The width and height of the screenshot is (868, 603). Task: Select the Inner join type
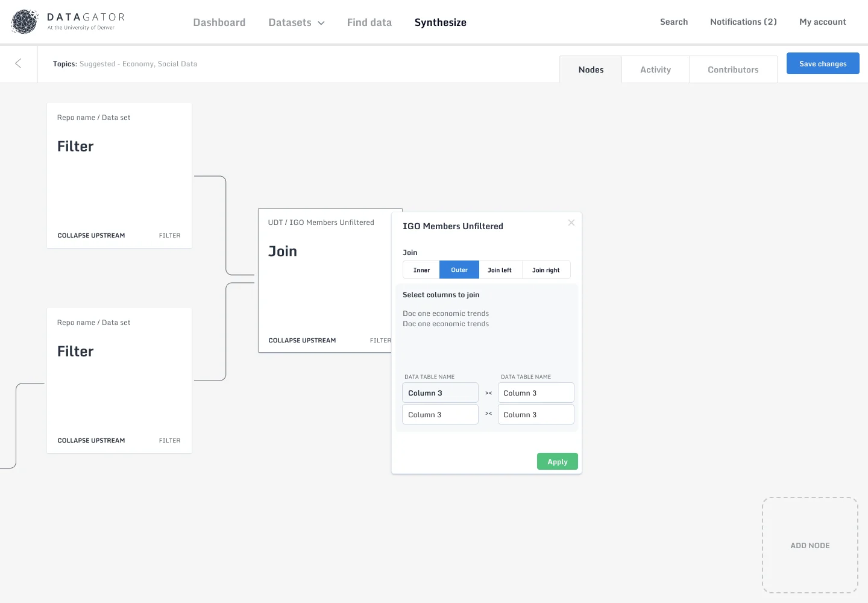point(421,270)
